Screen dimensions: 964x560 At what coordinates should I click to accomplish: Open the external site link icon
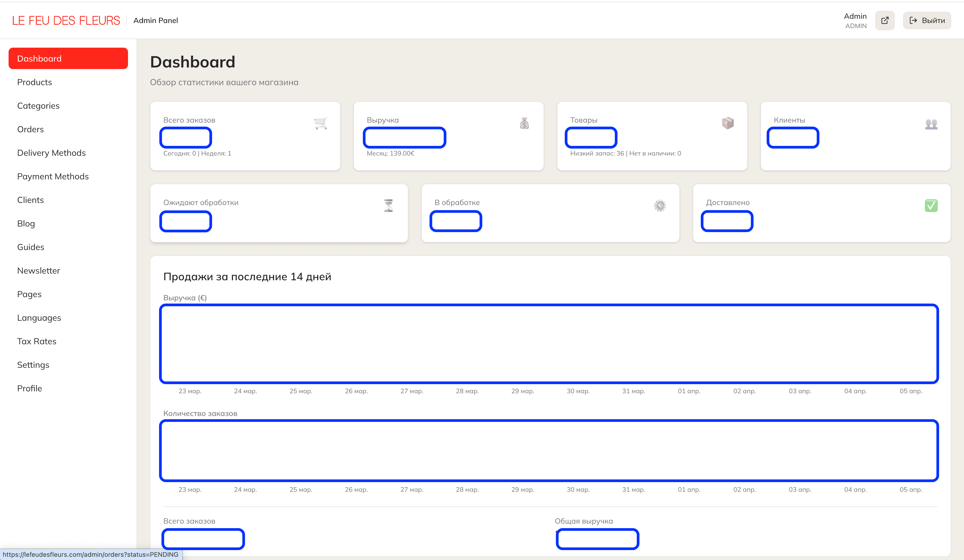884,20
